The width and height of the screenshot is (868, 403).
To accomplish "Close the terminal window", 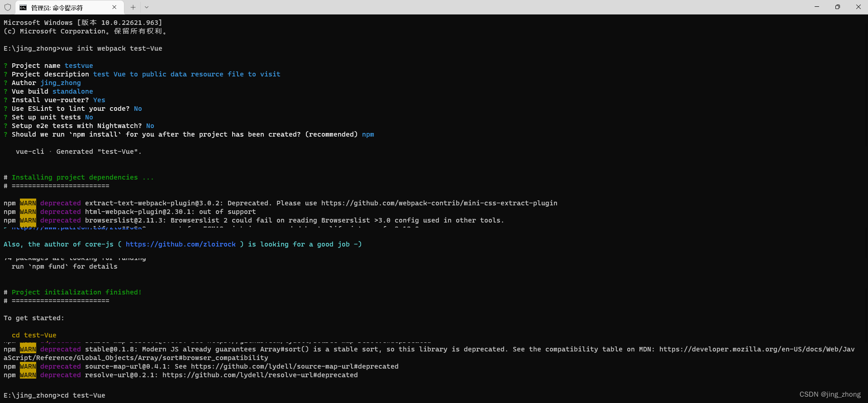I will pyautogui.click(x=858, y=7).
